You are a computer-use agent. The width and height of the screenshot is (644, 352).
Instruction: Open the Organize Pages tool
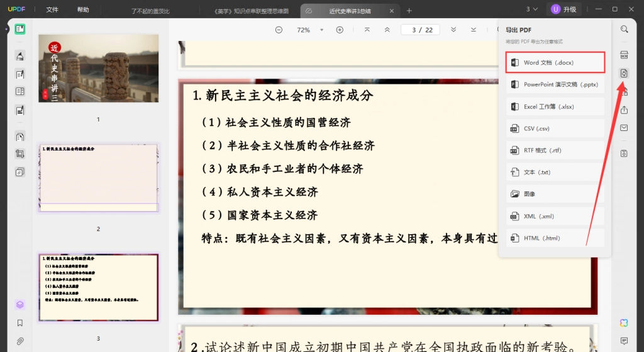(x=19, y=137)
